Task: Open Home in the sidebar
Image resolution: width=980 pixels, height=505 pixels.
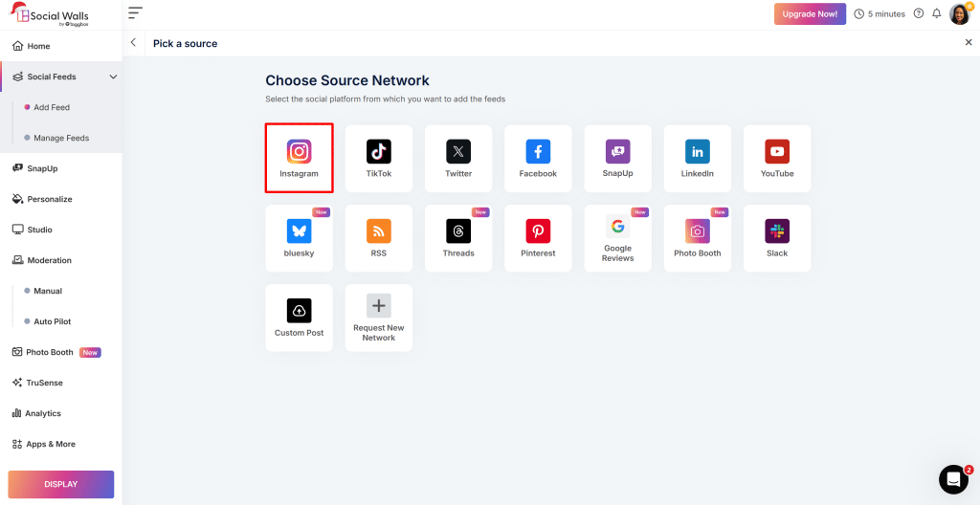Action: [61, 46]
